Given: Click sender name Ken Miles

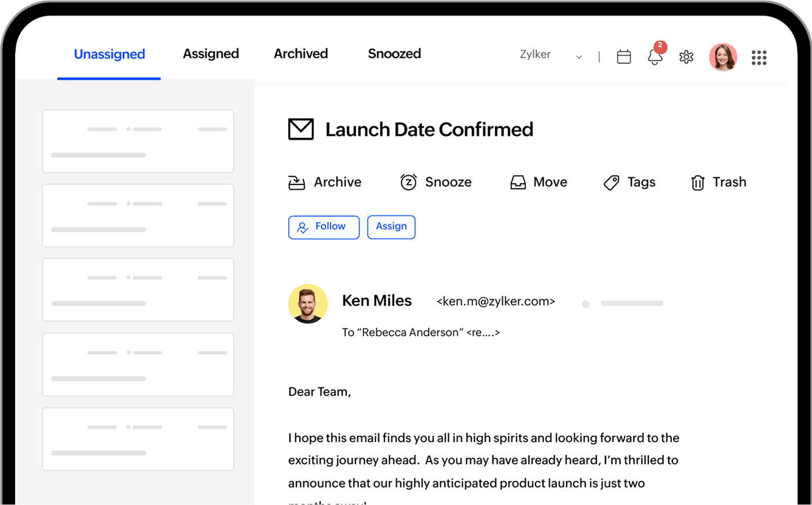Looking at the screenshot, I should click(377, 300).
